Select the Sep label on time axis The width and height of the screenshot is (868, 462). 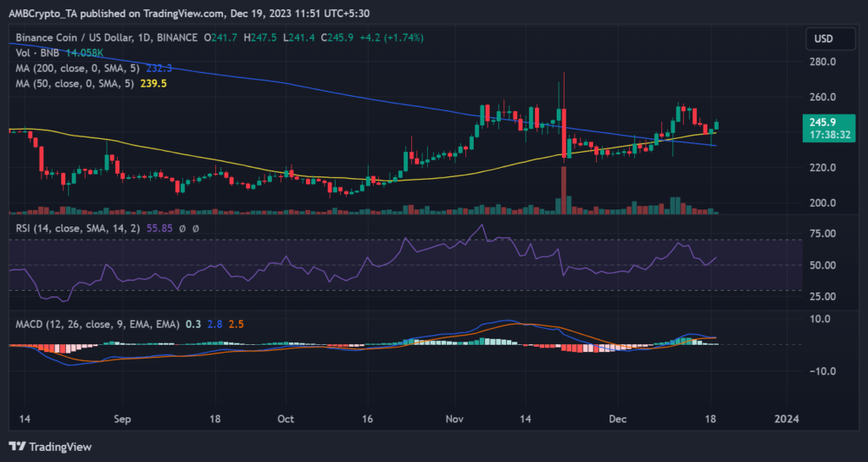point(123,419)
